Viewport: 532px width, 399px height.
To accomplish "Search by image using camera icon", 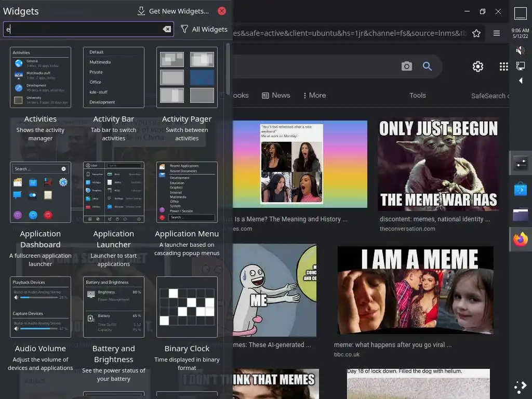I will point(406,66).
